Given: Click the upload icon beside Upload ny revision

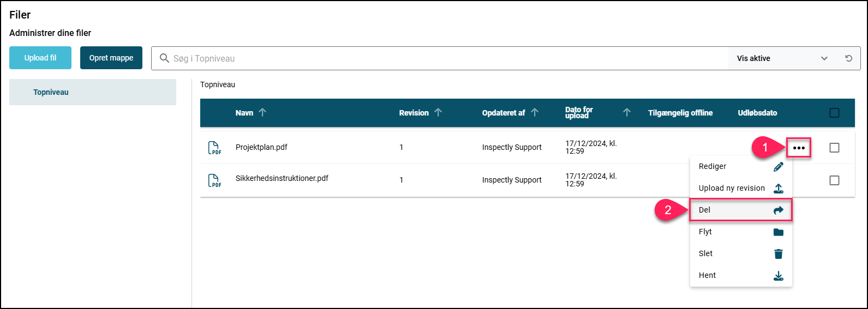Looking at the screenshot, I should (x=779, y=188).
